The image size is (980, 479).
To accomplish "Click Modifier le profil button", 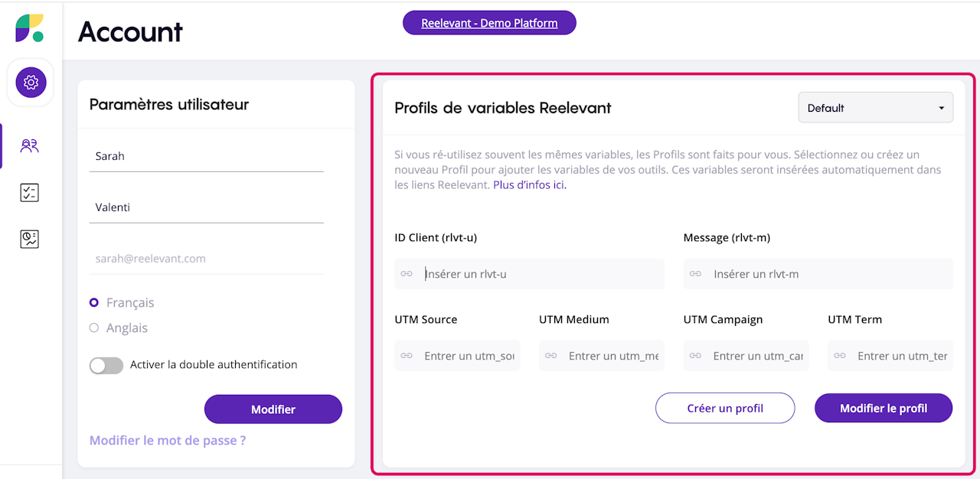I will 883,409.
